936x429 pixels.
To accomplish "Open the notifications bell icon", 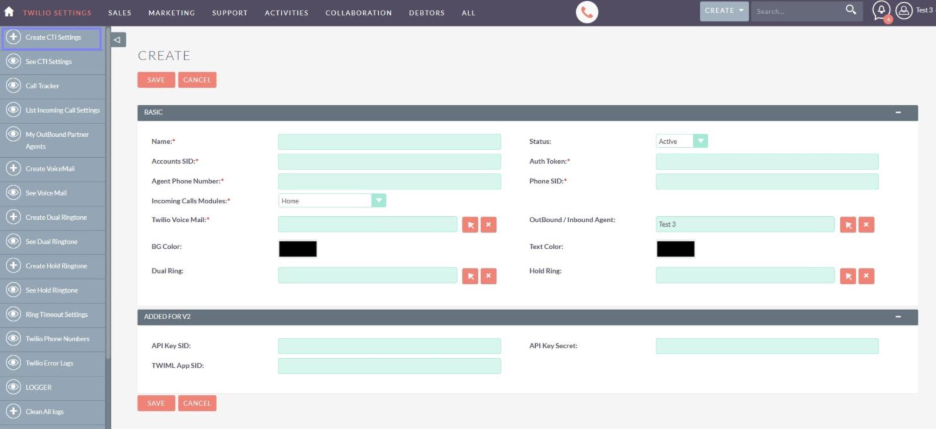I will coord(881,11).
